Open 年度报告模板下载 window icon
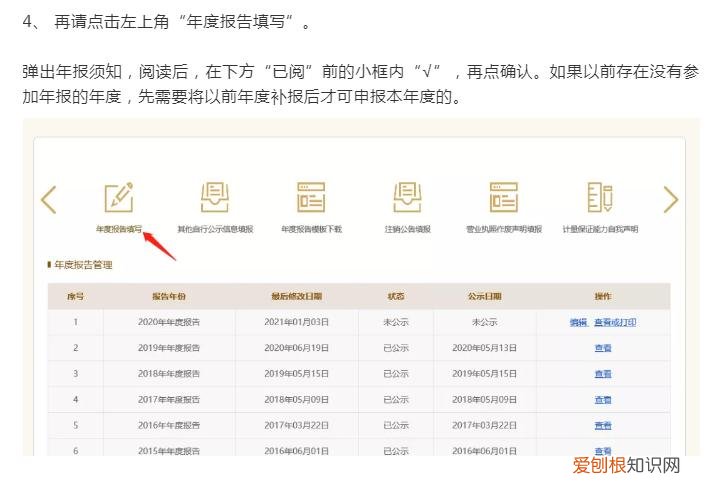706x484 pixels. [x=311, y=197]
